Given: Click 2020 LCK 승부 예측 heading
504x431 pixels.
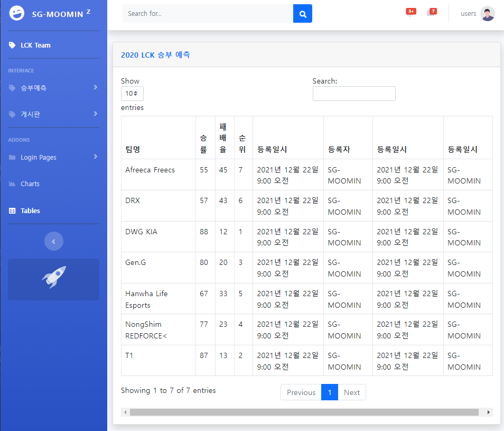Looking at the screenshot, I should coord(155,55).
